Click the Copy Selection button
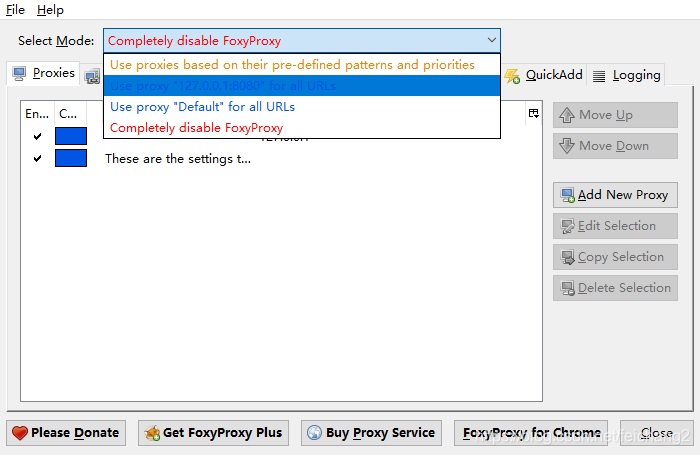The height and width of the screenshot is (455, 700). click(615, 257)
